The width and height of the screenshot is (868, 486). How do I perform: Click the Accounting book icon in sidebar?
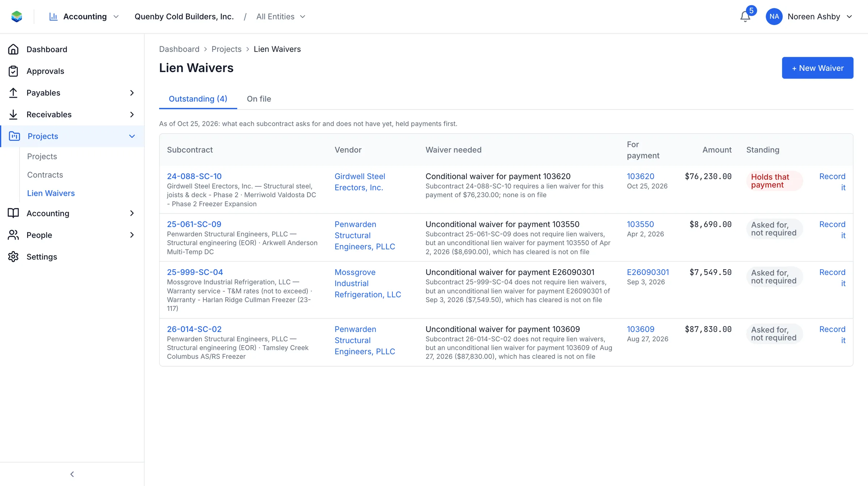pos(13,213)
